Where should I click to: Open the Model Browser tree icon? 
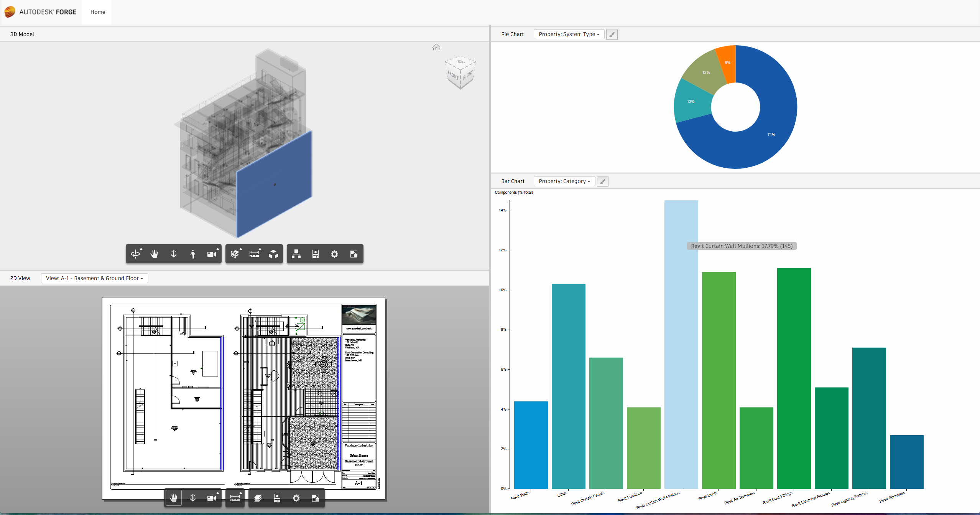[296, 254]
